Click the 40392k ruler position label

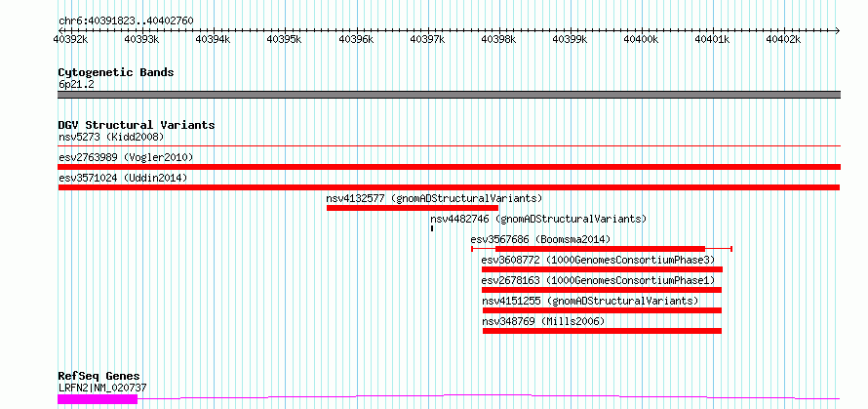coord(70,39)
